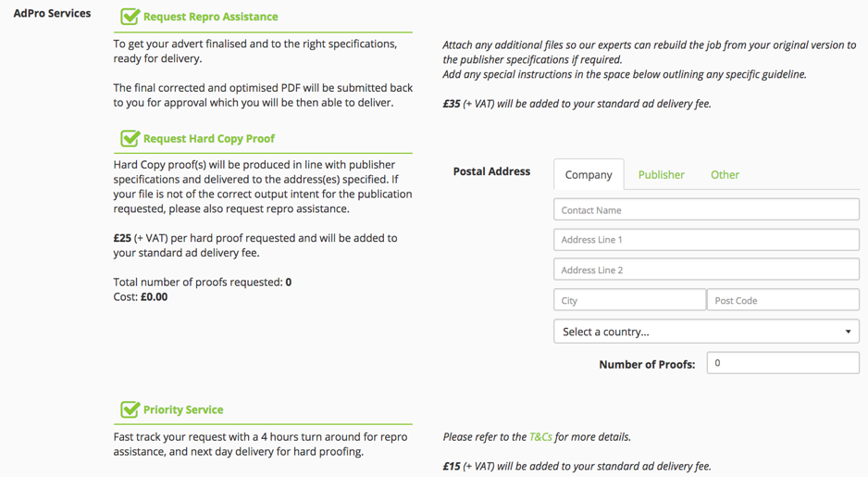Select the City text field
This screenshot has width=868, height=477.
[629, 300]
